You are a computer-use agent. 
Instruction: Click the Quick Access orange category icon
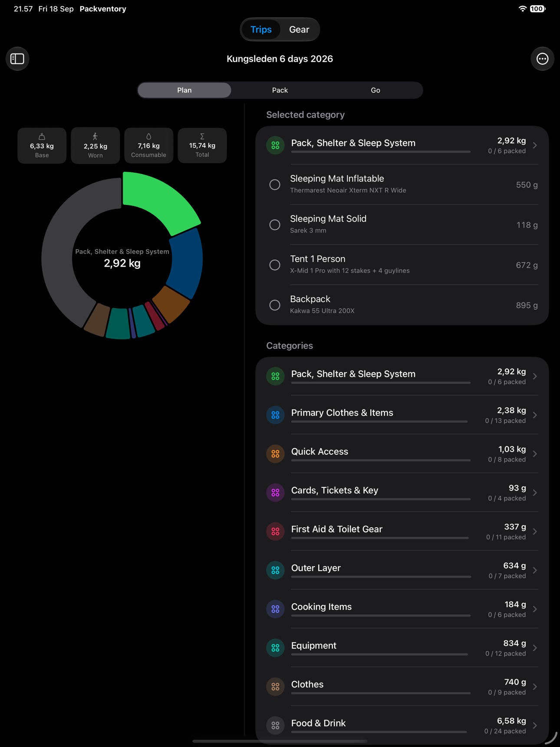[x=275, y=454]
